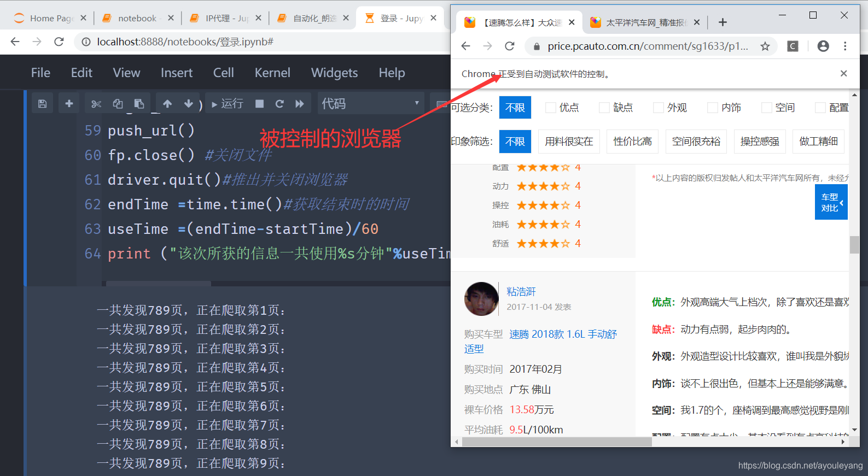Open the Widgets menu in Jupyter
This screenshot has width=868, height=476.
click(x=334, y=73)
